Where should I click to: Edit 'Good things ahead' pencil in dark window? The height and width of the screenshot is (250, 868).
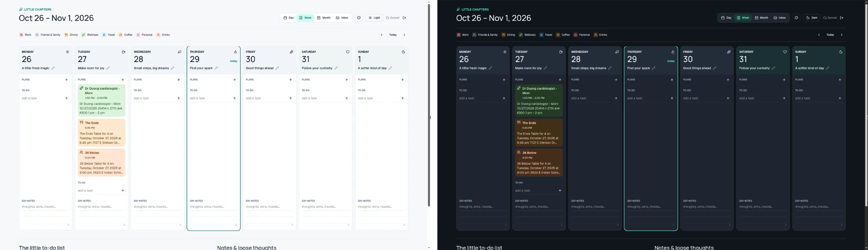coord(714,68)
